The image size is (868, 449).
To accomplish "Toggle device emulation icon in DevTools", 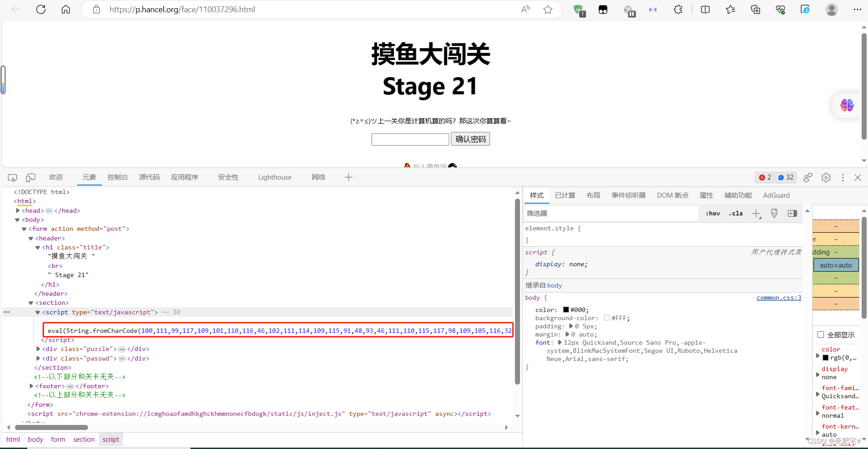I will (30, 178).
